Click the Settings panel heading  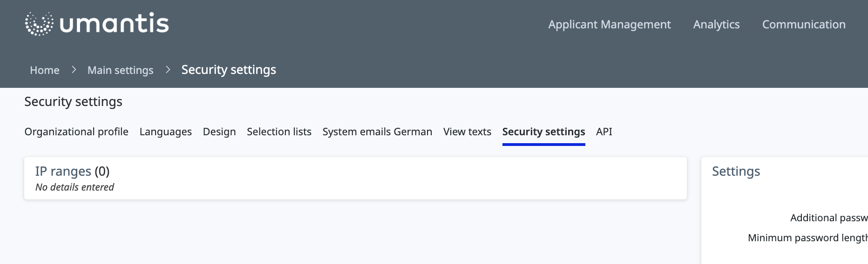736,171
